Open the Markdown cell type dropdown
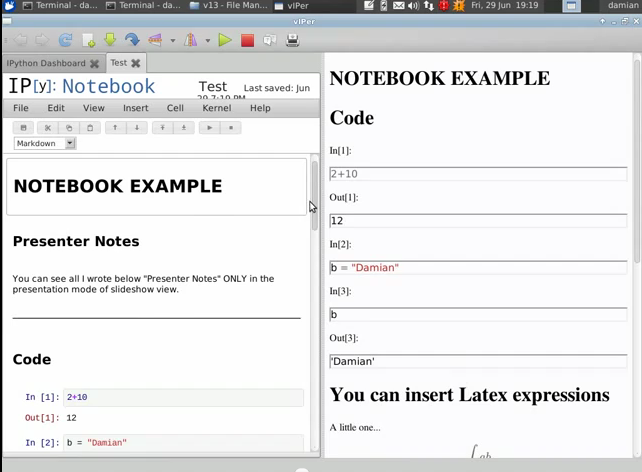 44,144
